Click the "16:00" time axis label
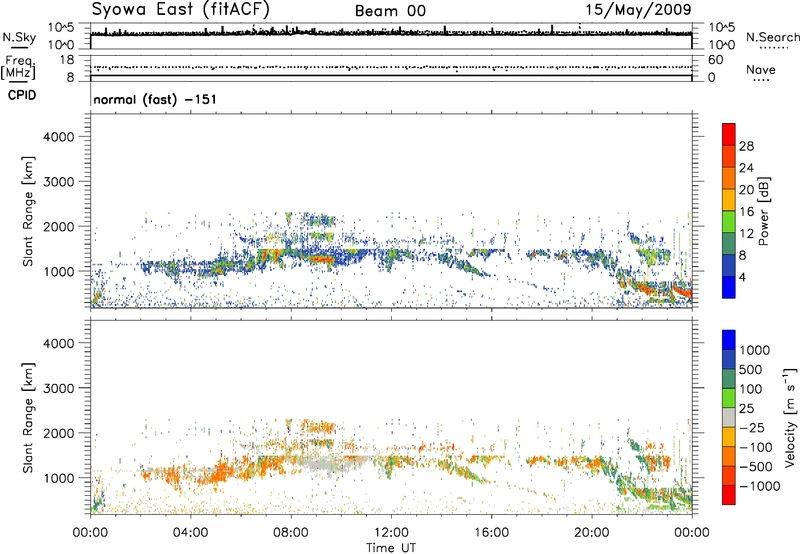Screen dimensions: 800x554 point(491,533)
